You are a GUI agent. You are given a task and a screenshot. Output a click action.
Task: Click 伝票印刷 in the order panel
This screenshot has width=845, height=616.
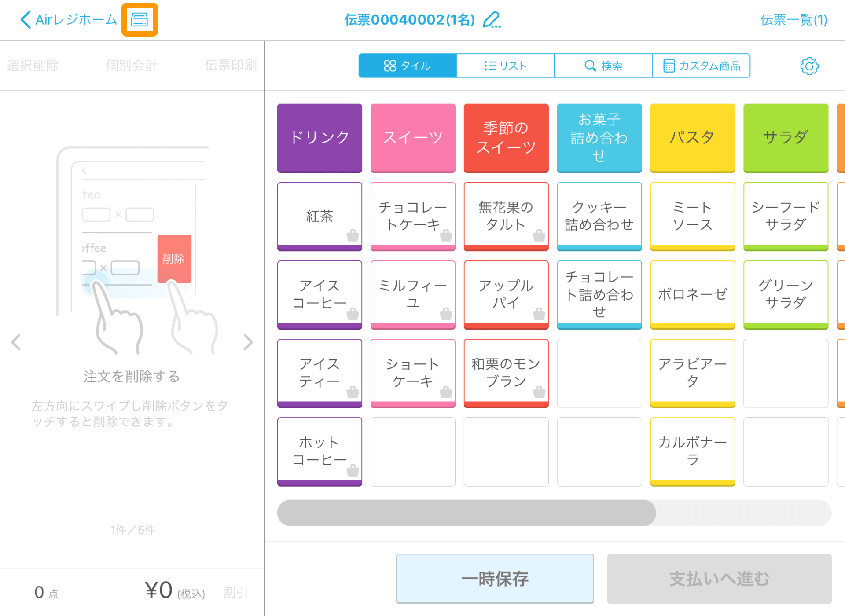[231, 66]
